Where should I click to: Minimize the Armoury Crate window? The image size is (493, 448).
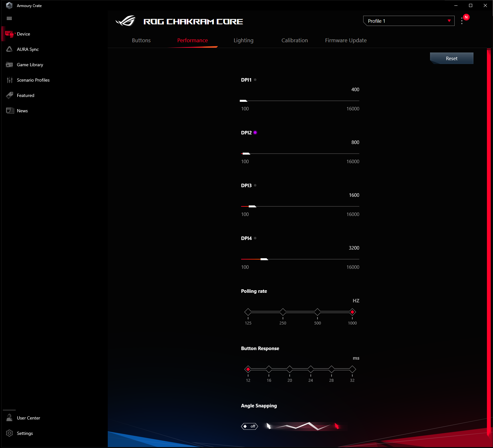(x=456, y=5)
